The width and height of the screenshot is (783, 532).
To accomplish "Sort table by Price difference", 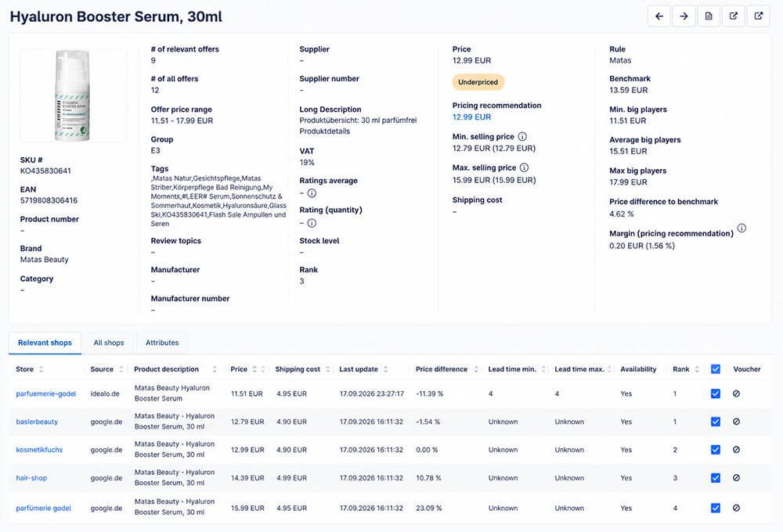I will (x=476, y=369).
